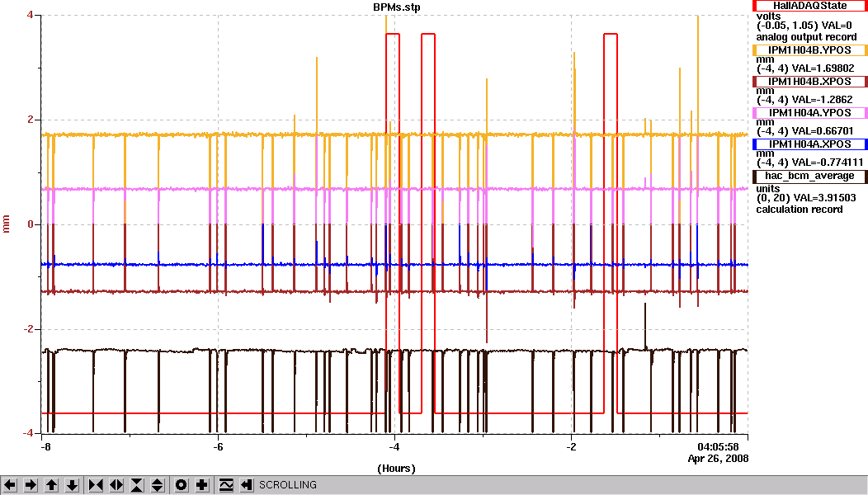This screenshot has width=868, height=495.
Task: Click the pan right arrow button
Action: (x=31, y=485)
